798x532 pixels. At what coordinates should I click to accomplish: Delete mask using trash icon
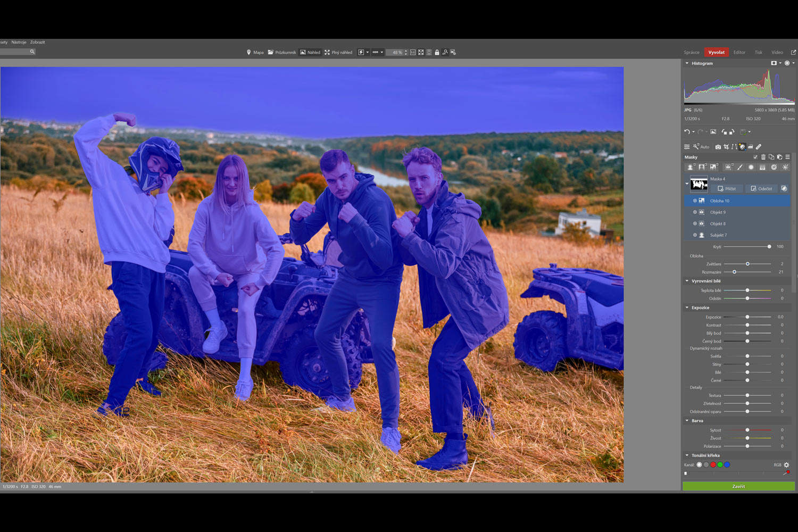pyautogui.click(x=763, y=157)
